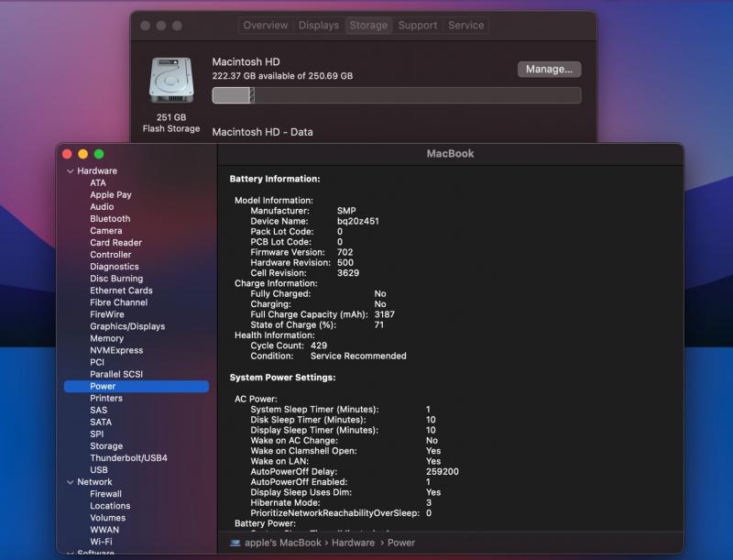
Task: Click the Network tree heading
Action: [x=94, y=482]
